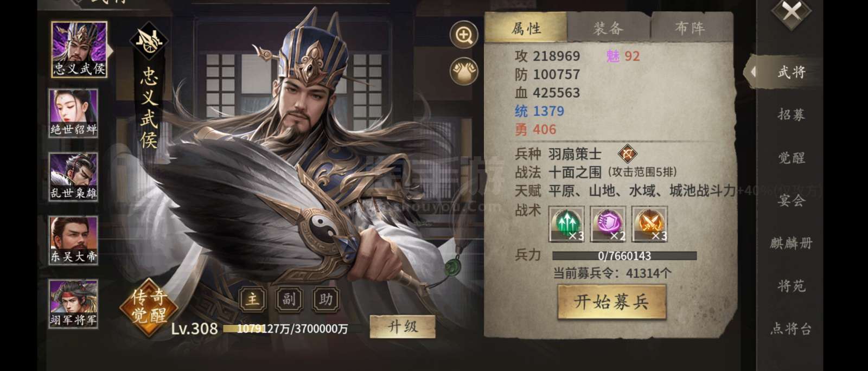Click the faction emblem above 忠义武侯 banner
This screenshot has height=371, width=868.
[x=149, y=41]
